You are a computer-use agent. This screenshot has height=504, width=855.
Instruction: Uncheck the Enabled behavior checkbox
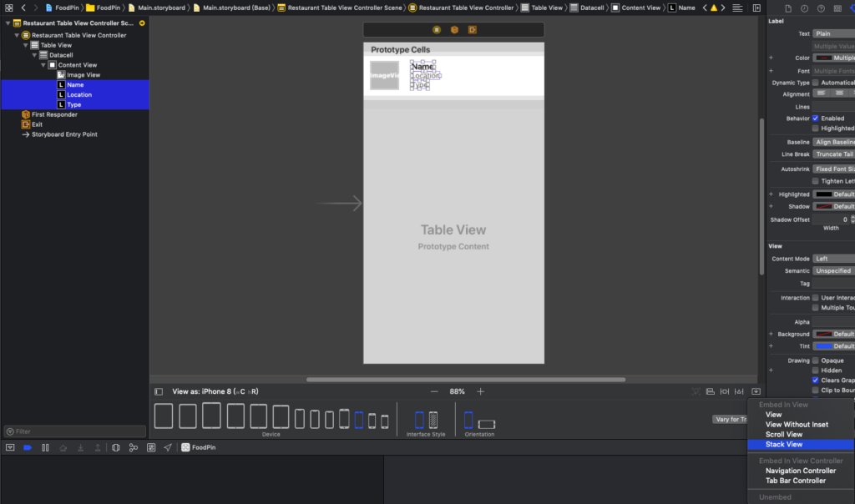click(x=816, y=118)
